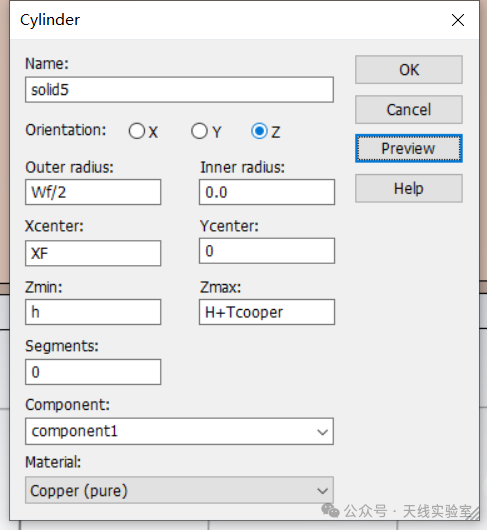Select the Ycenter input field
Viewport: 487px width, 530px height.
click(267, 251)
